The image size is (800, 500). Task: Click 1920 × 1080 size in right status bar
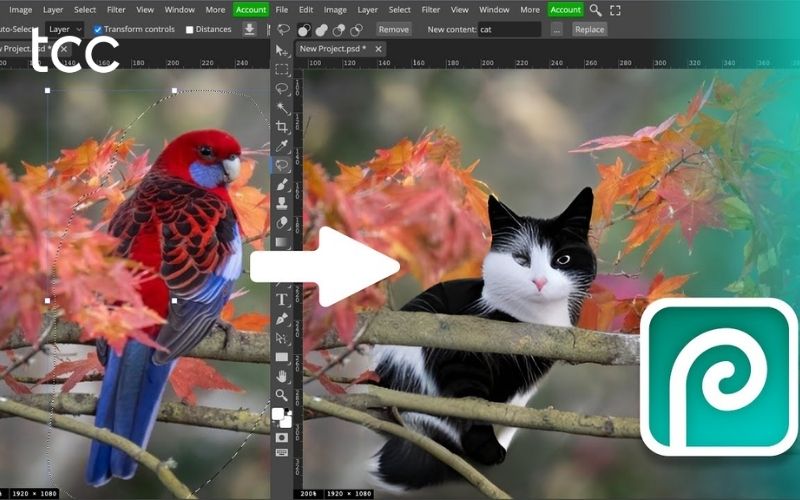coord(348,494)
